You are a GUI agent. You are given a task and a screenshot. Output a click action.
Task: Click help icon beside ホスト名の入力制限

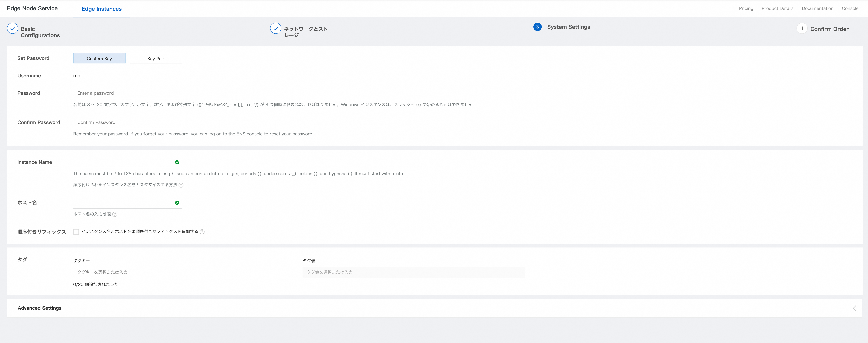coord(115,214)
